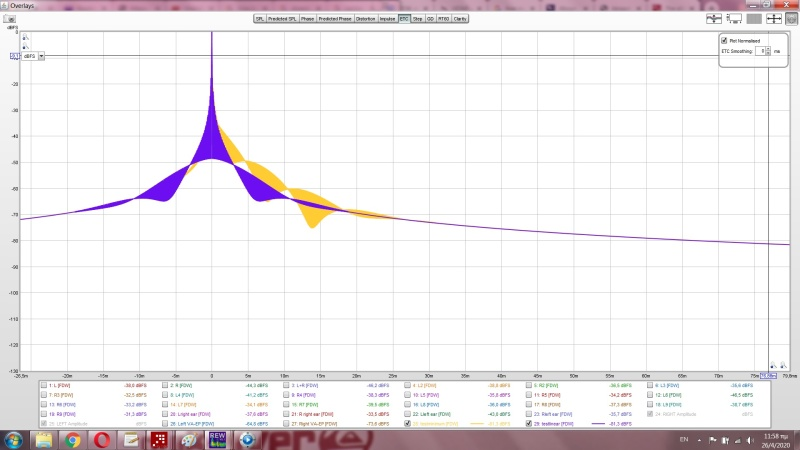Open the REW app in the taskbar
The height and width of the screenshot is (450, 800).
click(x=218, y=439)
